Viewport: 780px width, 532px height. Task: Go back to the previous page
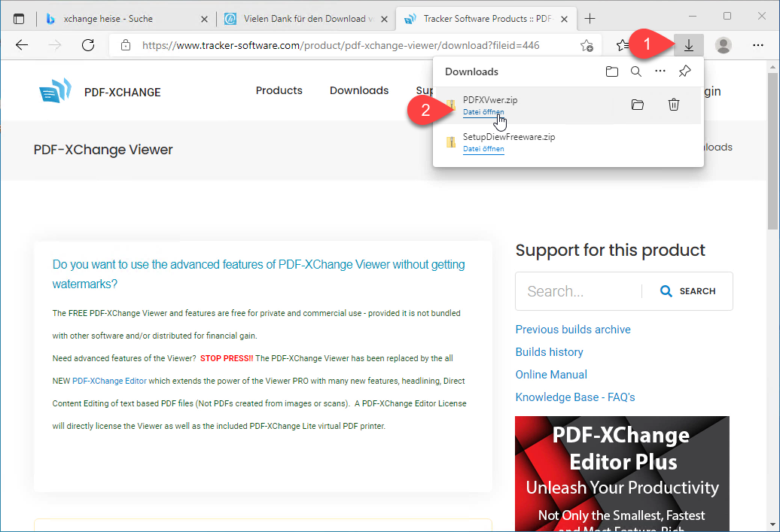click(22, 46)
